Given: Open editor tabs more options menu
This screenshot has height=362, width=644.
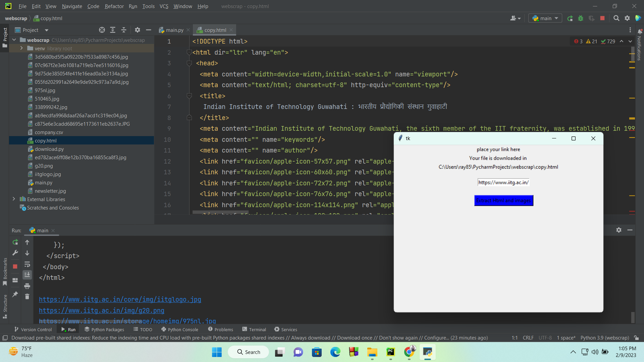Looking at the screenshot, I should pos(630,30).
